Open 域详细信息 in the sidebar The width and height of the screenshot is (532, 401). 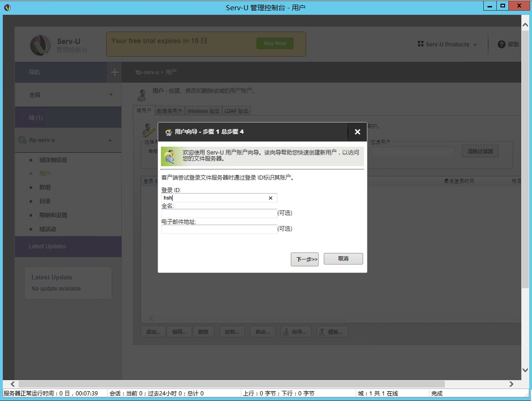coord(53,160)
